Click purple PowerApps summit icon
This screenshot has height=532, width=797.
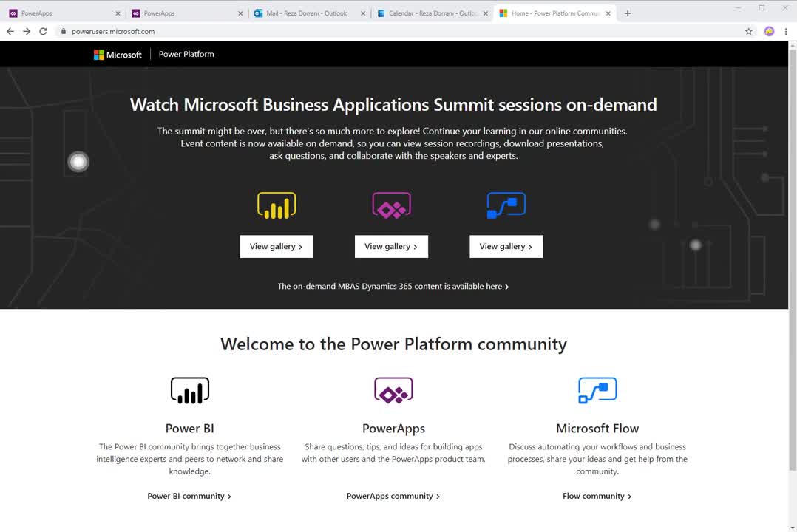point(391,205)
